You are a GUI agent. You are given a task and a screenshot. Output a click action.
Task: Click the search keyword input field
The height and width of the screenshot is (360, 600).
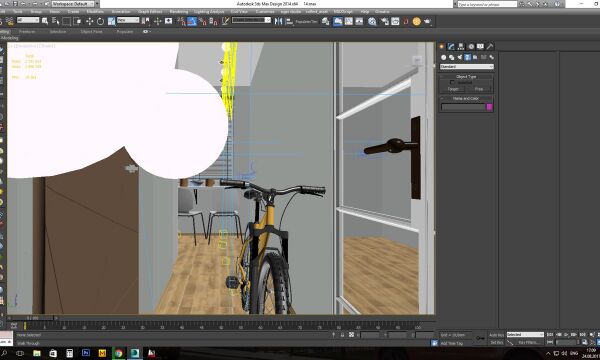487,4
